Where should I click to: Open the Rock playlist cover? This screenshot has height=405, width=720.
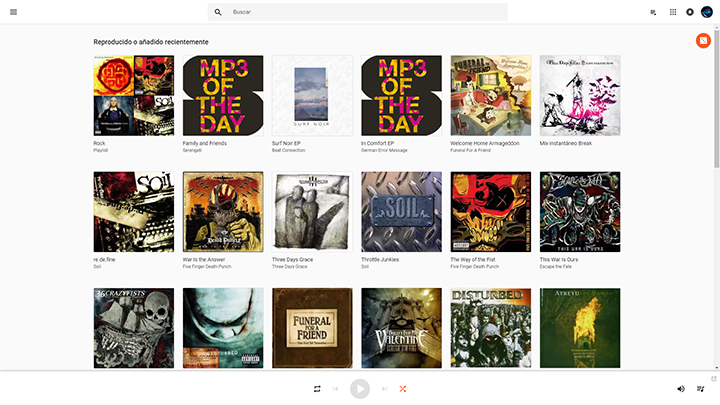click(x=134, y=96)
